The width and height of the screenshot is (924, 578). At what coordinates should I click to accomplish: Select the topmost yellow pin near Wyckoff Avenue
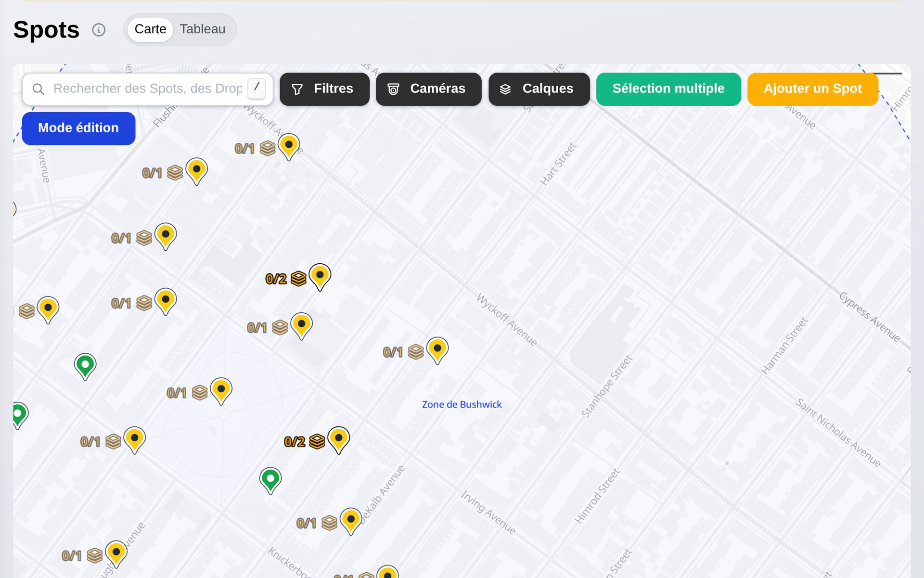[289, 146]
